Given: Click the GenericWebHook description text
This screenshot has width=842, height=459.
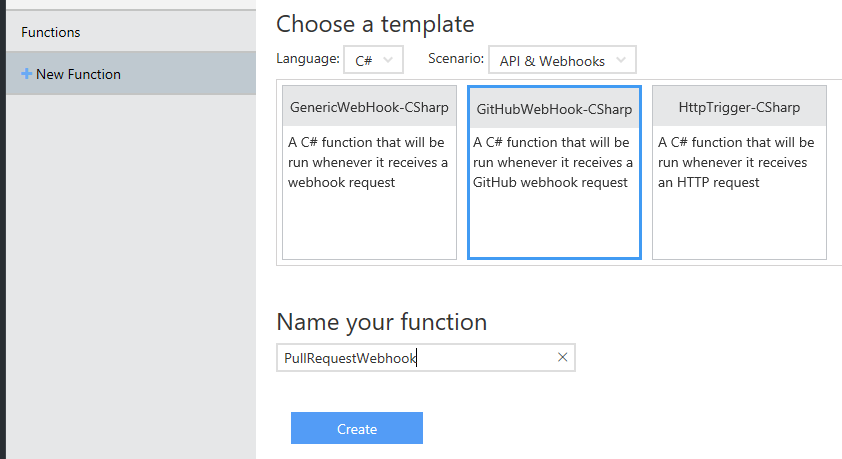Looking at the screenshot, I should [x=369, y=162].
